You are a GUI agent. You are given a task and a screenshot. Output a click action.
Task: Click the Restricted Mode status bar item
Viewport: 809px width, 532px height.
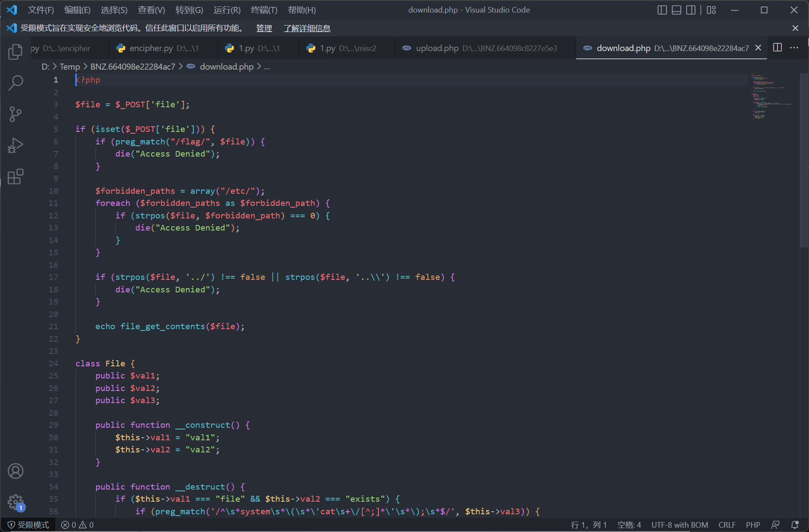pos(28,525)
